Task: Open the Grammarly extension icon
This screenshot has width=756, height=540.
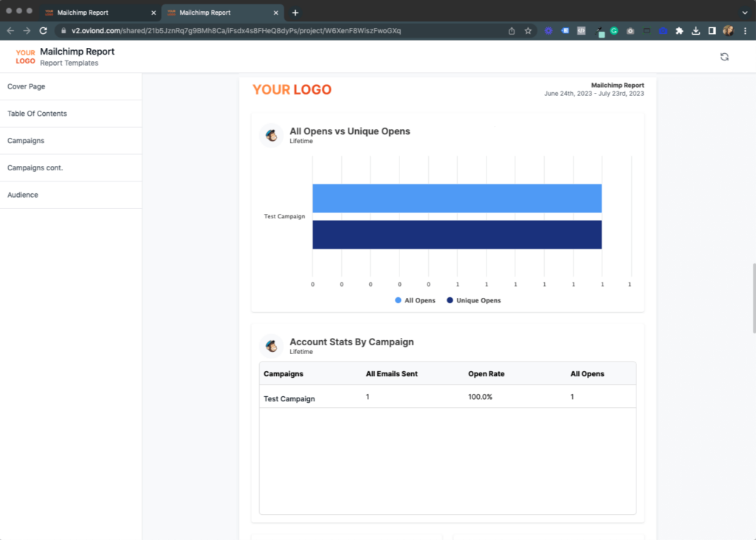Action: [614, 31]
